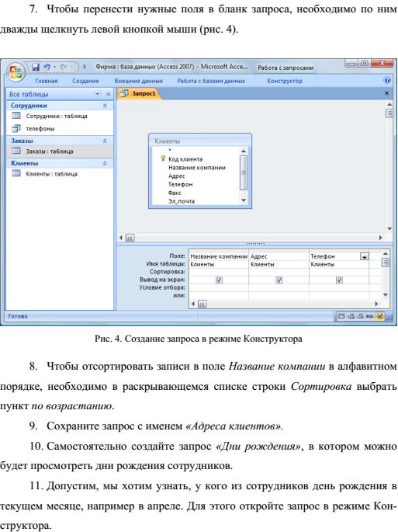Select the Код клиента field
Viewport: 398px width, 532px height.
pyautogui.click(x=185, y=159)
